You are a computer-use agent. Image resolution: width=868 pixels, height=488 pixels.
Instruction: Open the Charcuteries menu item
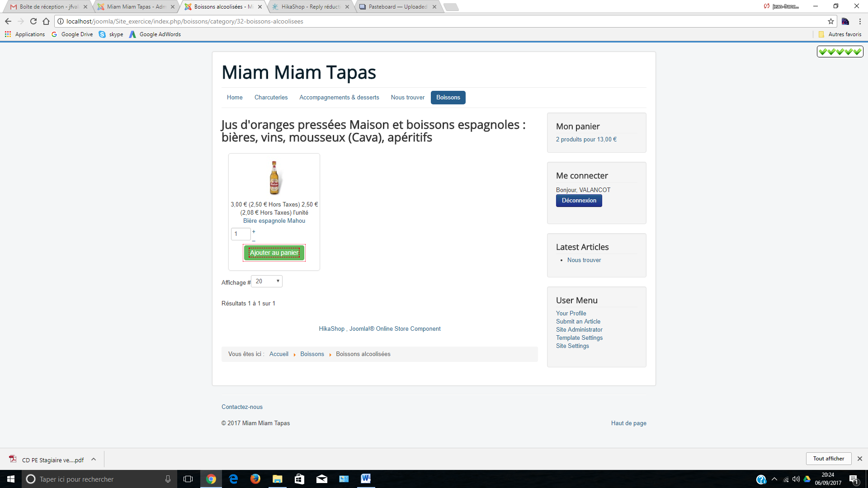[x=271, y=98]
